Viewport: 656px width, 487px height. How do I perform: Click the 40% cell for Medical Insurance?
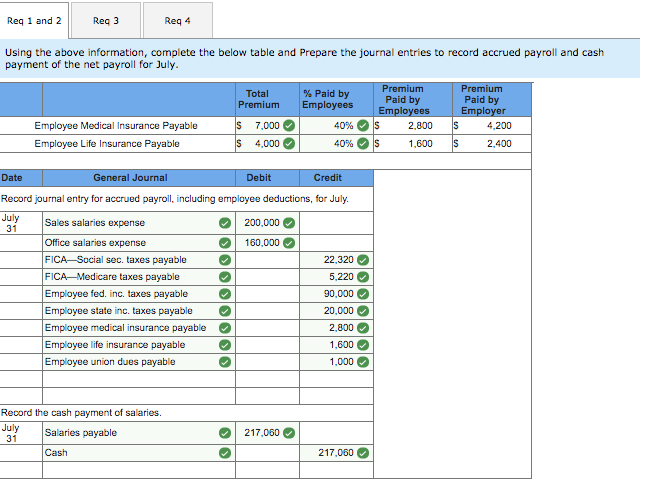coord(336,126)
